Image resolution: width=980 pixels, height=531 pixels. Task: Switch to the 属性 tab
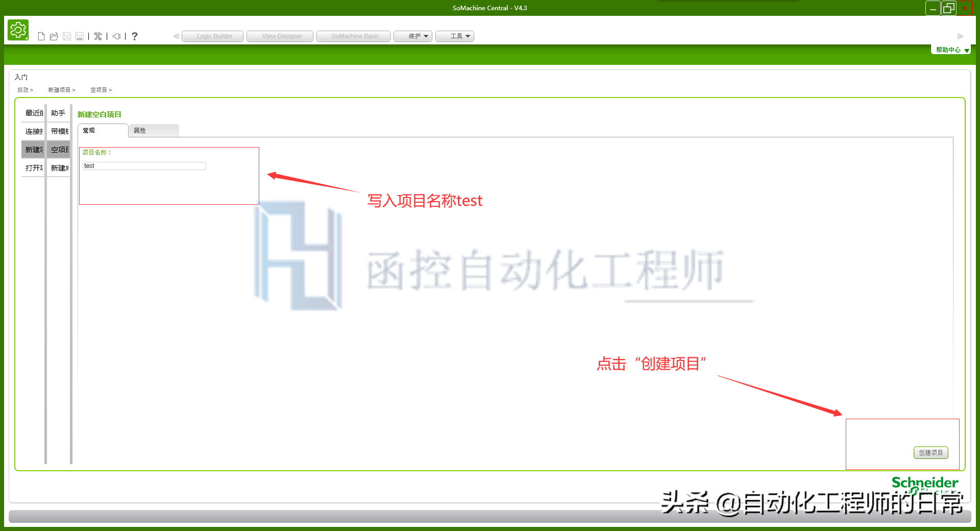coord(154,131)
